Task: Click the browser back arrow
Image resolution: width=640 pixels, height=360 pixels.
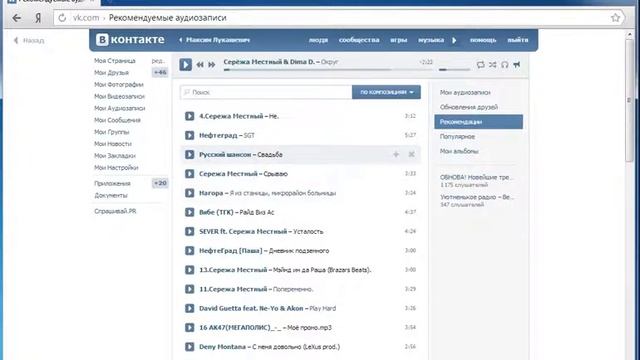Action: tap(16, 18)
